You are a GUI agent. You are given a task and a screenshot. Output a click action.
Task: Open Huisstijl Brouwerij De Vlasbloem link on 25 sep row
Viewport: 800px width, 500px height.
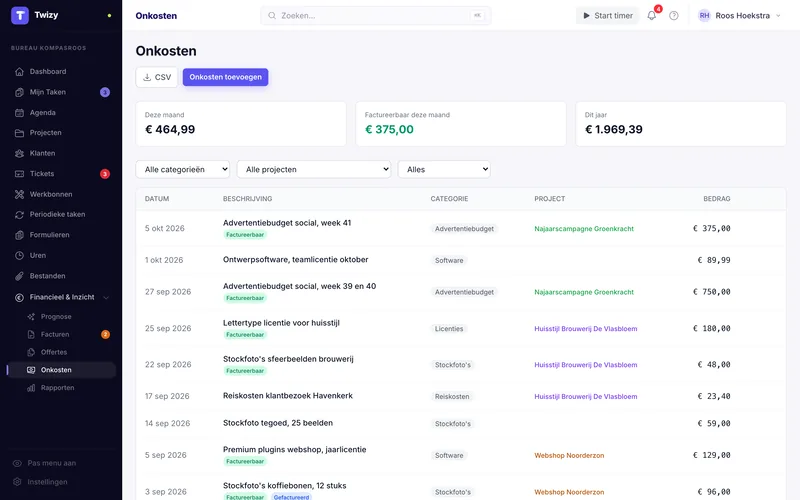586,329
